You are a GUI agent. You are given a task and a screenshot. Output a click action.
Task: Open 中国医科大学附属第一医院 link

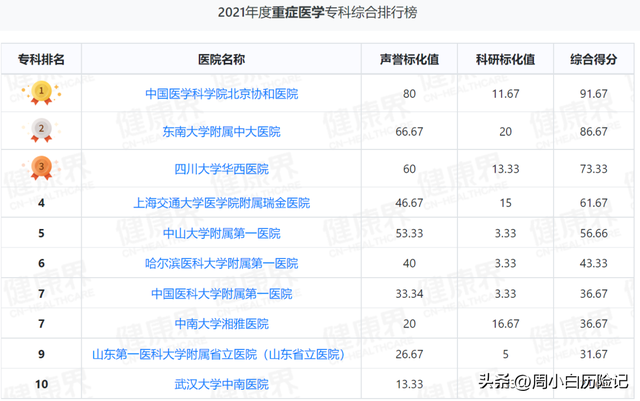[x=222, y=294]
